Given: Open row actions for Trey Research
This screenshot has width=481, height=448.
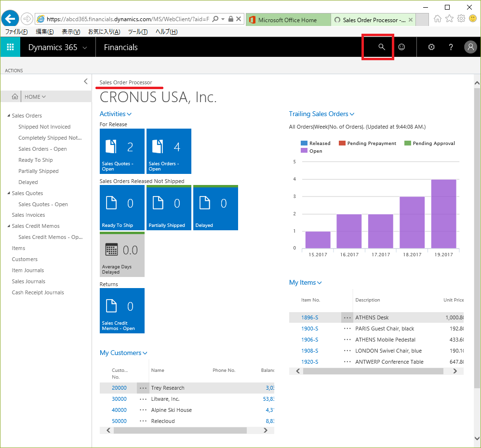Looking at the screenshot, I should [x=143, y=388].
